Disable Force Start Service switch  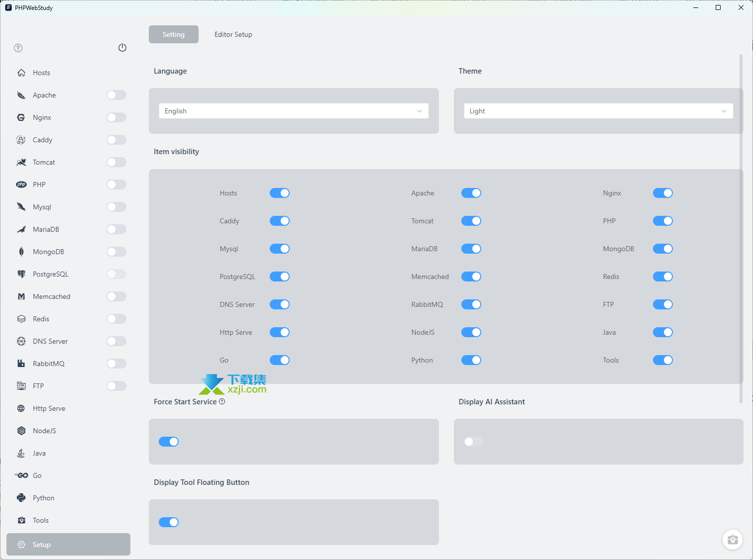[x=169, y=442]
